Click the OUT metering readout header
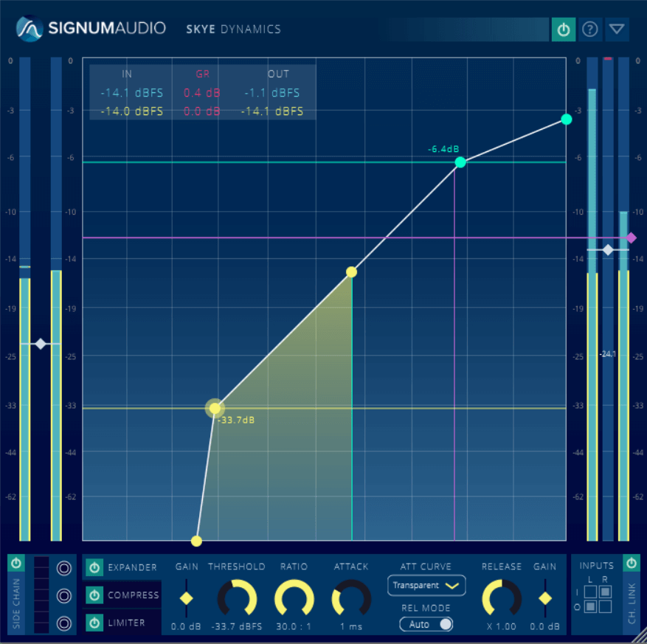Screen dimensions: 647x644 (x=277, y=74)
